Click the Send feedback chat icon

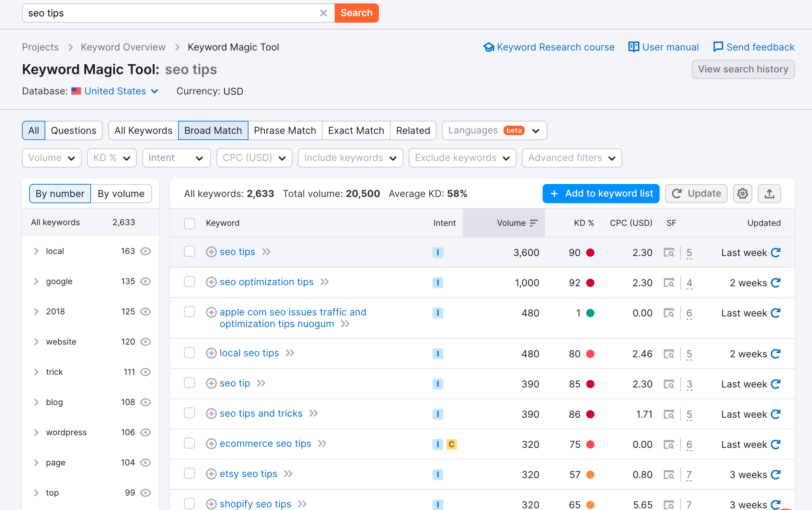[718, 47]
